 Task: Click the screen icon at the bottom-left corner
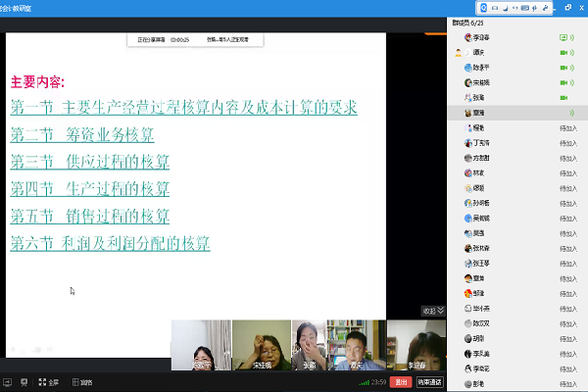pyautogui.click(x=7, y=382)
